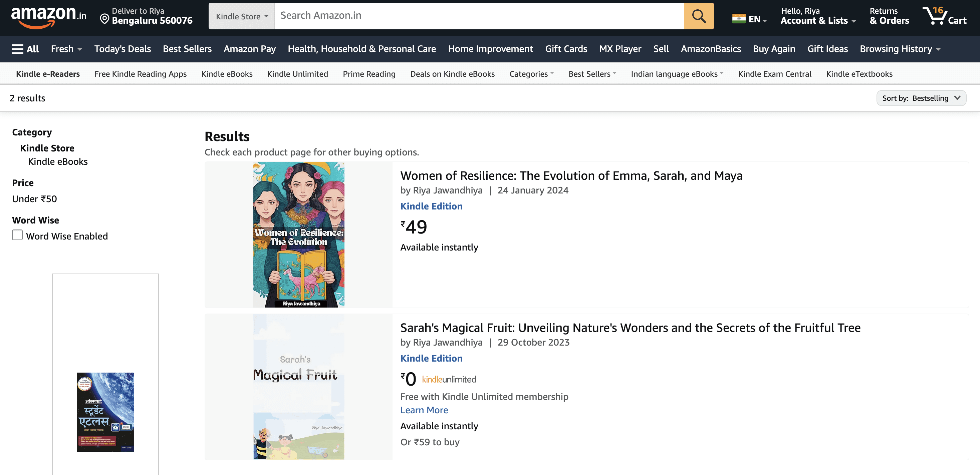Open Free Kindle Reading Apps
The width and height of the screenshot is (980, 475).
click(x=141, y=74)
